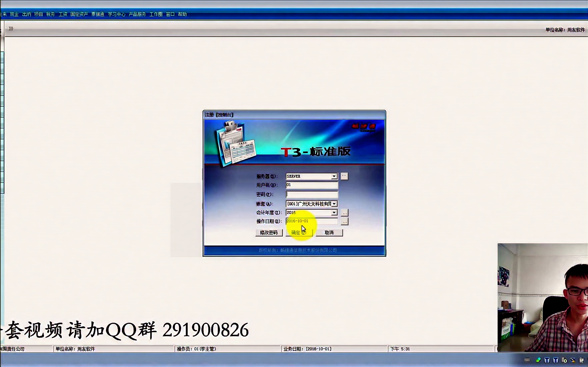Click the keyboard icon in system tray

coord(527,360)
